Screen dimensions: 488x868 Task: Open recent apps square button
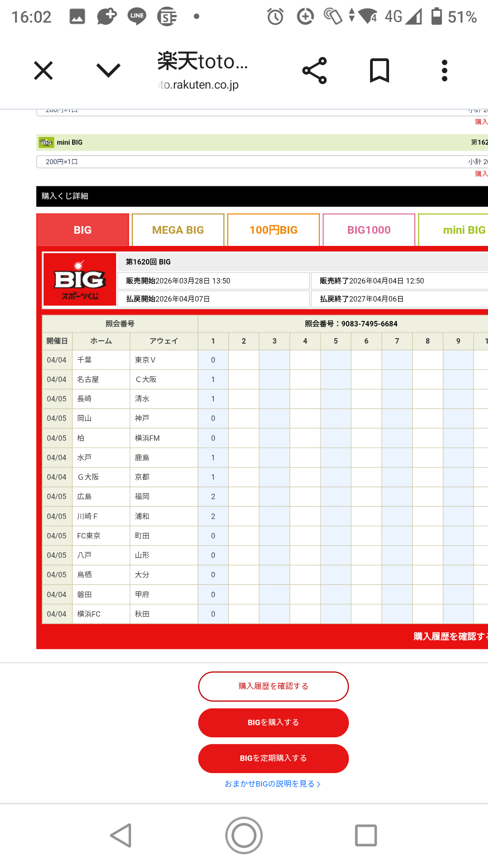(x=366, y=835)
